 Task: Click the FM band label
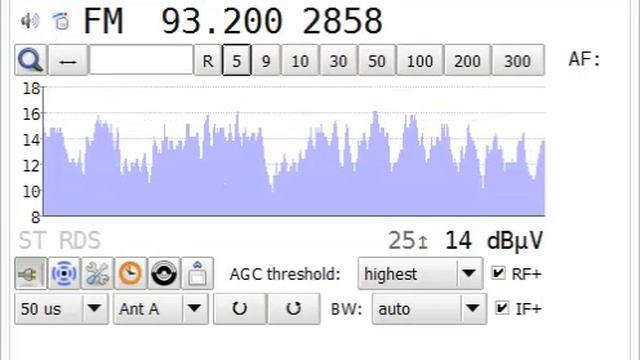103,21
